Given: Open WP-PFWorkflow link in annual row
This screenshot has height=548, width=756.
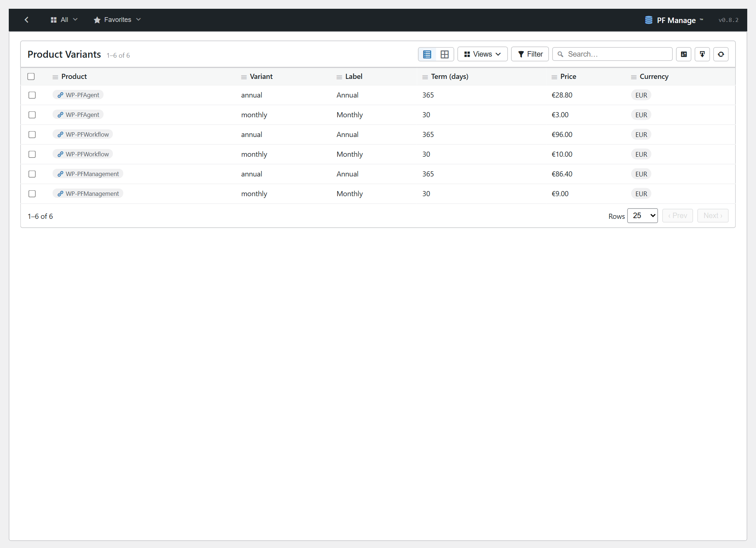Looking at the screenshot, I should click(83, 134).
